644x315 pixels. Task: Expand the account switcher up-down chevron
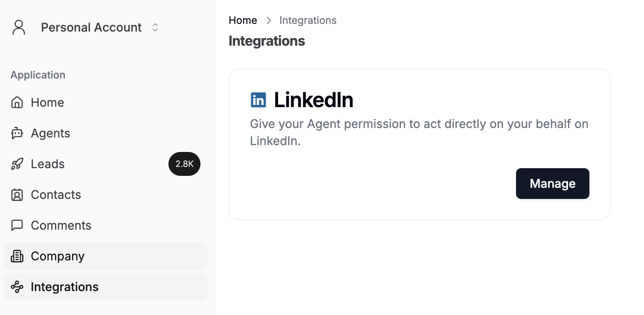click(x=155, y=27)
